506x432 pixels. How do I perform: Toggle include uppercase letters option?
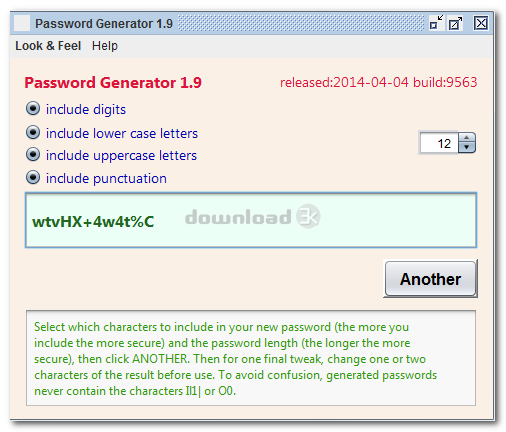pyautogui.click(x=33, y=155)
